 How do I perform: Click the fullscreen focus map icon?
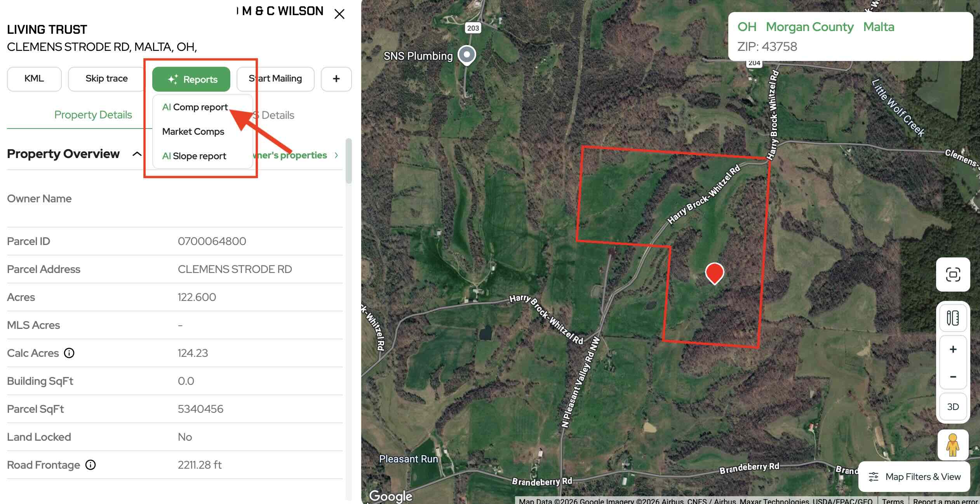[953, 275]
